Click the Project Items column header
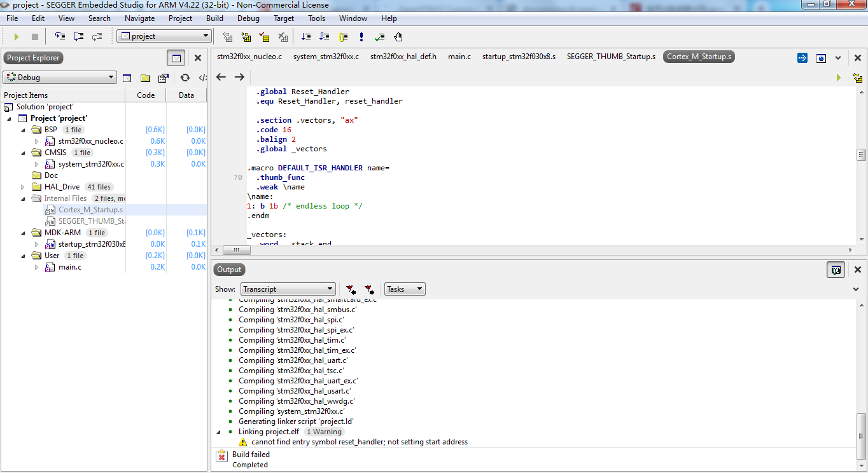This screenshot has height=473, width=868. 63,95
